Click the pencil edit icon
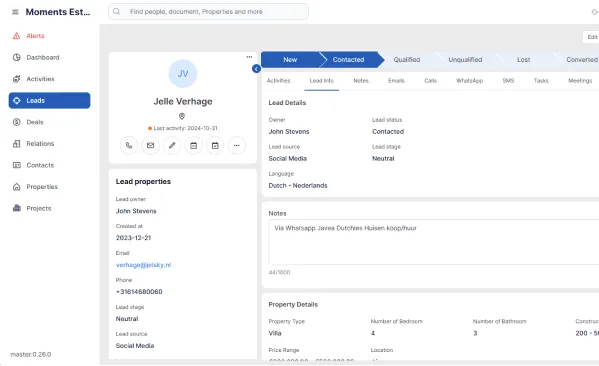The width and height of the screenshot is (599, 366). (x=172, y=146)
